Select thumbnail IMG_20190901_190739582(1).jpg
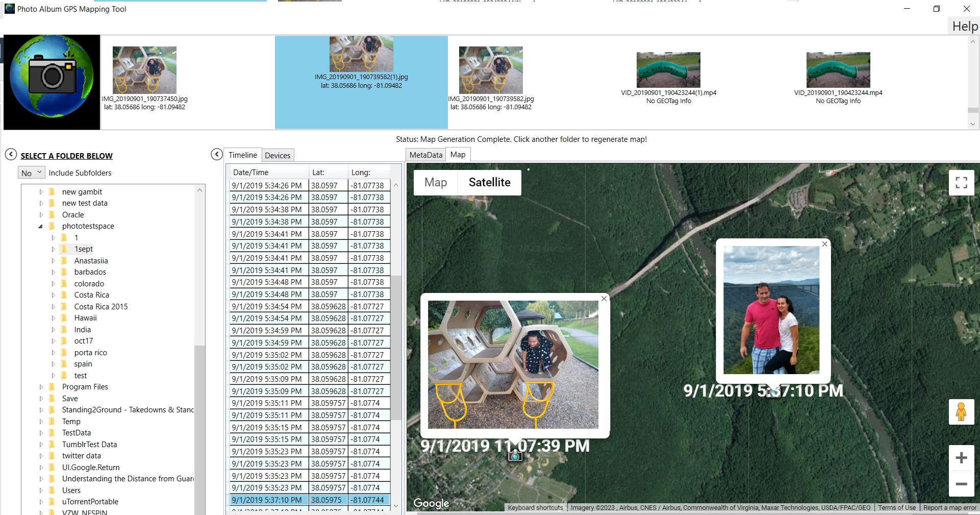980x515 pixels. pos(361,82)
